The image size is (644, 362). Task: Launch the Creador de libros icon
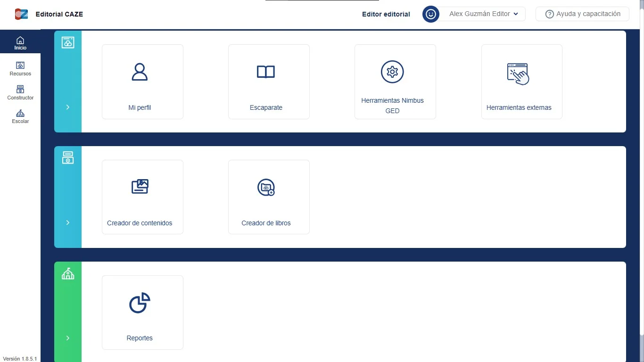click(x=266, y=187)
